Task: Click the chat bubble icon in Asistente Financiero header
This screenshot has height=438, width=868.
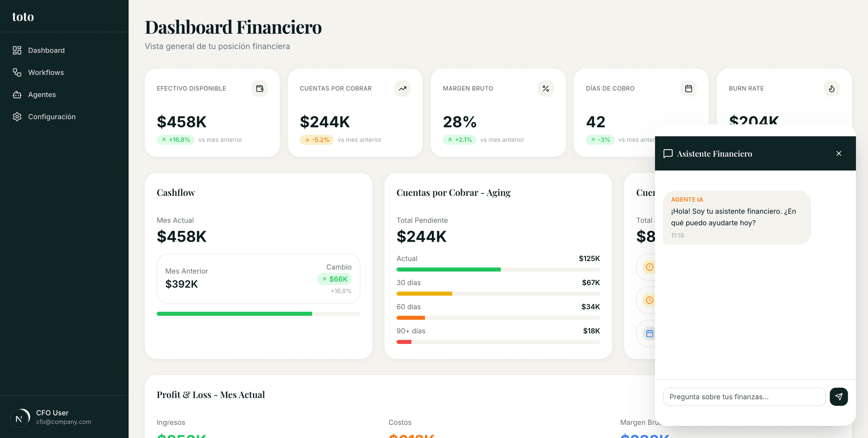Action: 668,153
